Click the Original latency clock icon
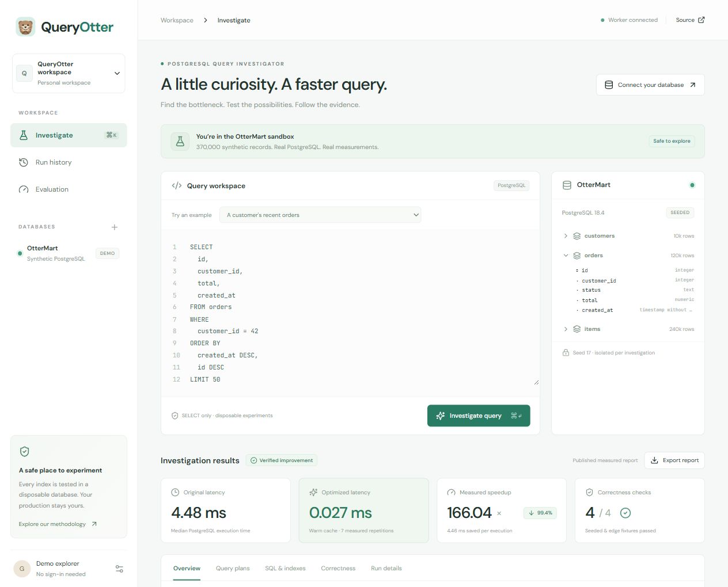The height and width of the screenshot is (587, 728). (175, 493)
